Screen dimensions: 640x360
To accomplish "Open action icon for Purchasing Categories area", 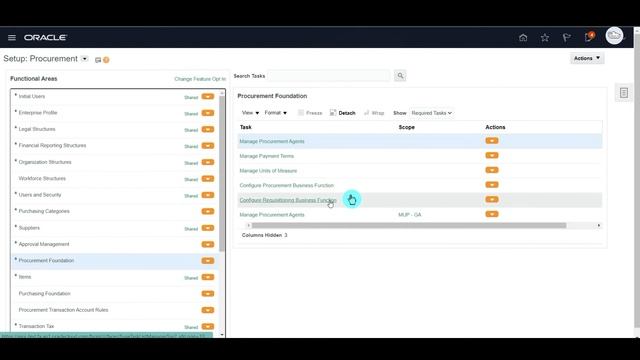I will point(208,211).
